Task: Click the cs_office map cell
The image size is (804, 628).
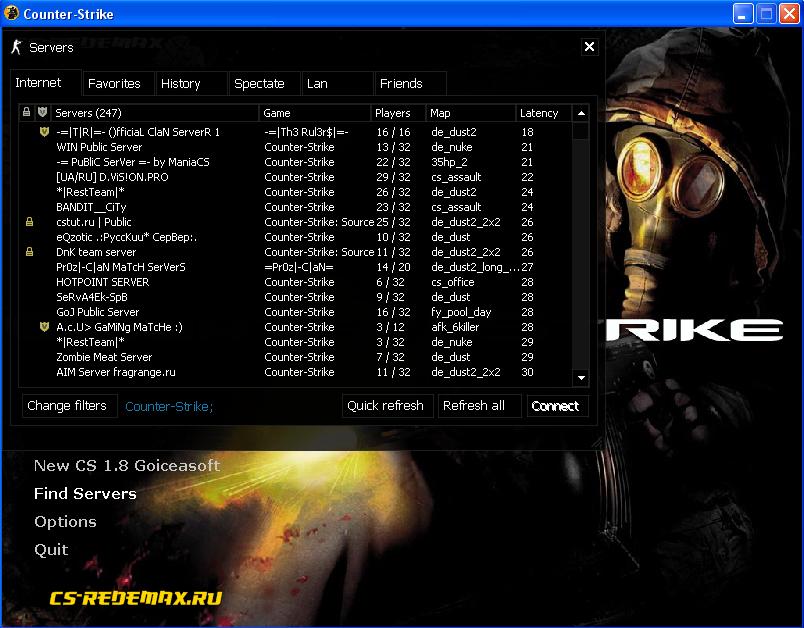Action: point(452,282)
